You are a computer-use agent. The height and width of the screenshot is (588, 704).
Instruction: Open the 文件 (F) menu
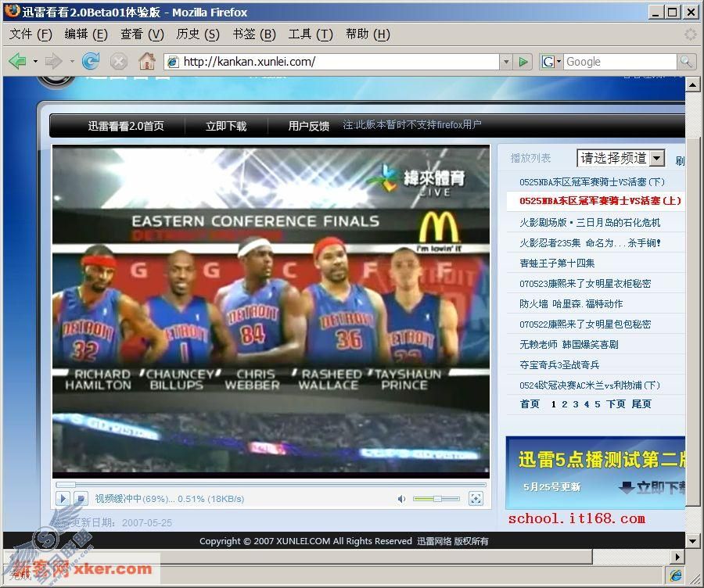[31, 34]
